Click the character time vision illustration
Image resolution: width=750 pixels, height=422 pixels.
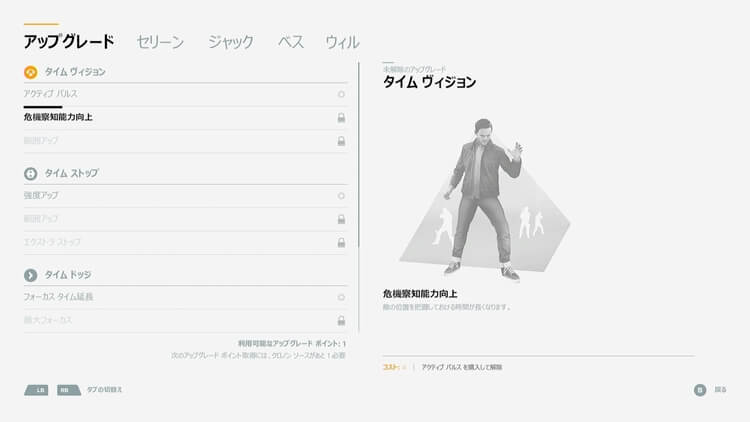(x=484, y=200)
